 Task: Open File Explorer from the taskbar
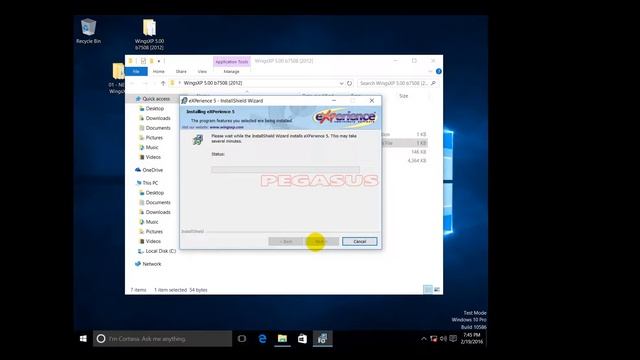pyautogui.click(x=282, y=339)
